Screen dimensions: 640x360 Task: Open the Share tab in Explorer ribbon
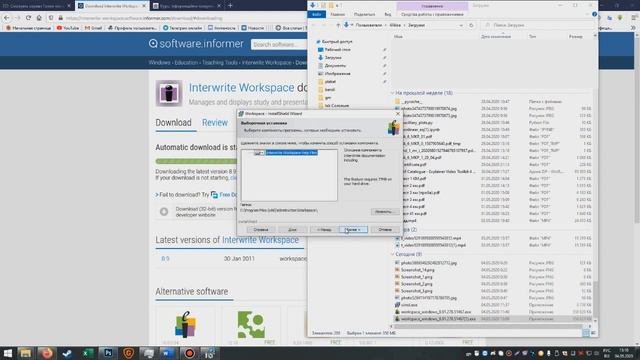[x=364, y=14]
